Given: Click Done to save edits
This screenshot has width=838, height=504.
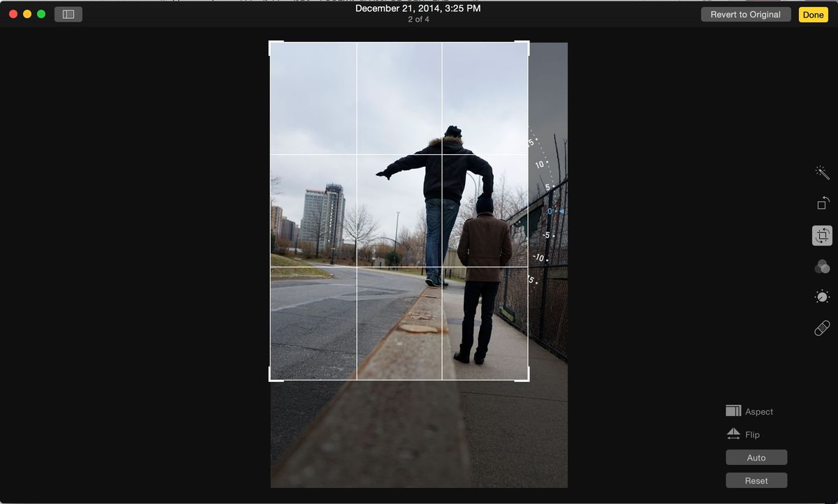Looking at the screenshot, I should [812, 14].
